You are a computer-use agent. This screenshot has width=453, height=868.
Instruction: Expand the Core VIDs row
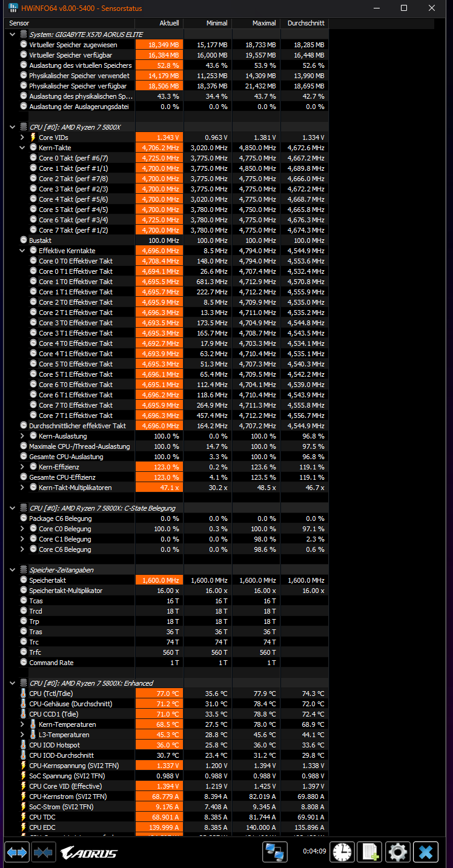pos(23,137)
